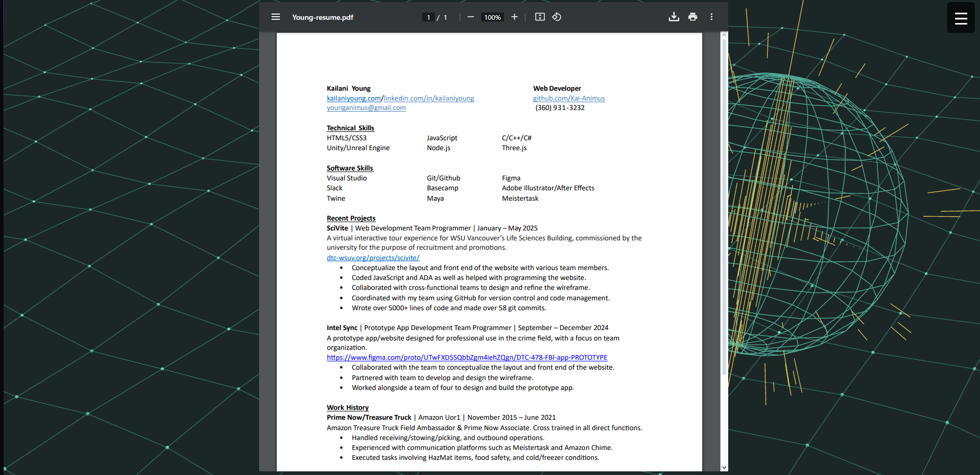Visit the github.com/Kai-Animus link

[x=569, y=98]
